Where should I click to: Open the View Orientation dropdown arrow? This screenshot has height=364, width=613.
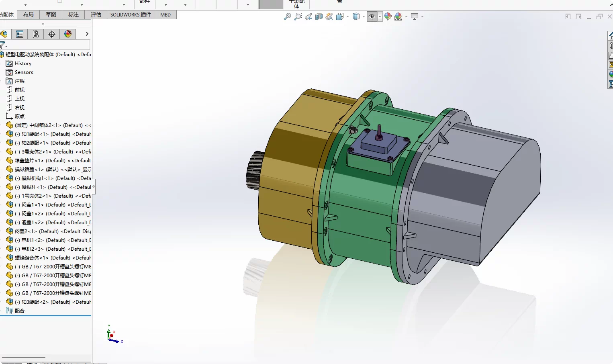(347, 17)
